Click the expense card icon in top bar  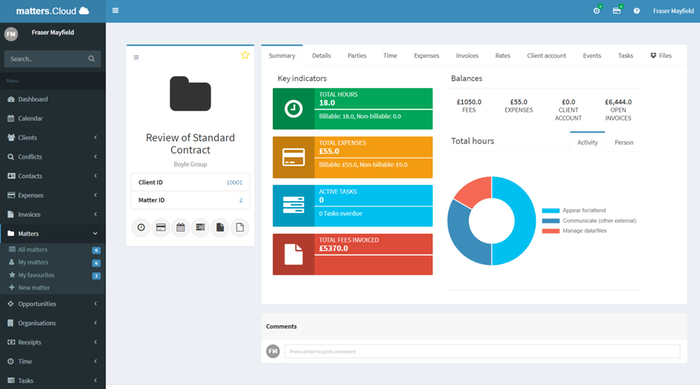click(x=617, y=11)
